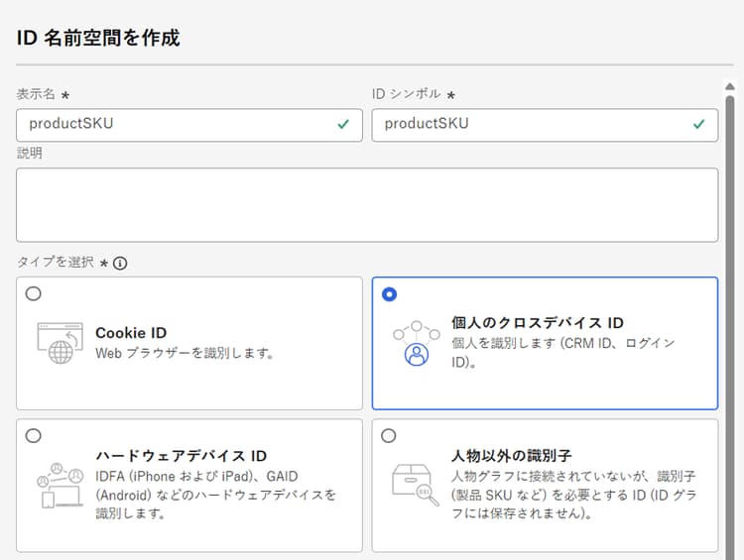The width and height of the screenshot is (744, 560).
Task: Select 個人のクロスデバイス ID radio button
Action: [389, 293]
